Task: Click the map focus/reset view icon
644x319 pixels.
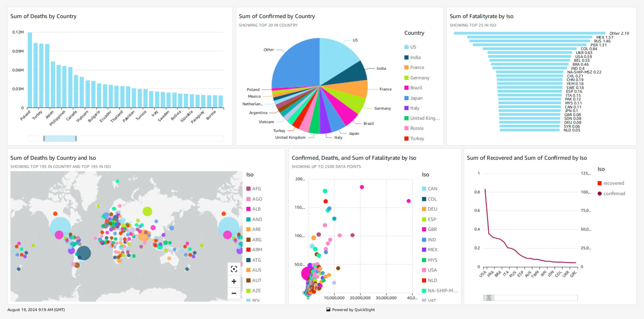Action: point(234,269)
